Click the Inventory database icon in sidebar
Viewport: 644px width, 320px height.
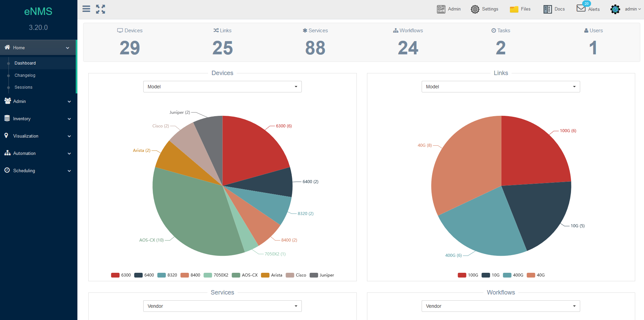click(7, 118)
